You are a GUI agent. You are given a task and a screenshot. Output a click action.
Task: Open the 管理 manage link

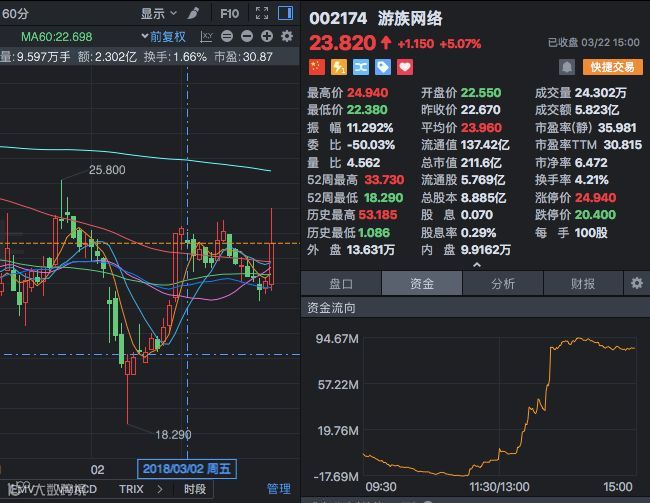(x=279, y=489)
